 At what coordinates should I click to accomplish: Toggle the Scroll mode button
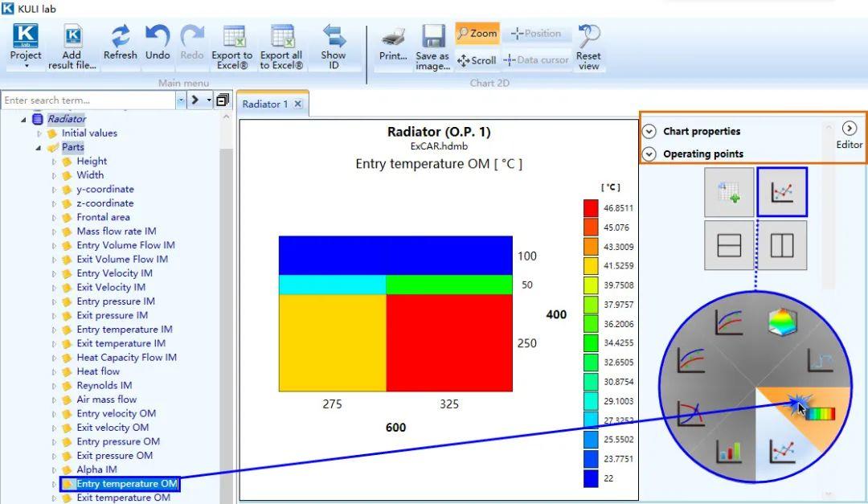477,59
